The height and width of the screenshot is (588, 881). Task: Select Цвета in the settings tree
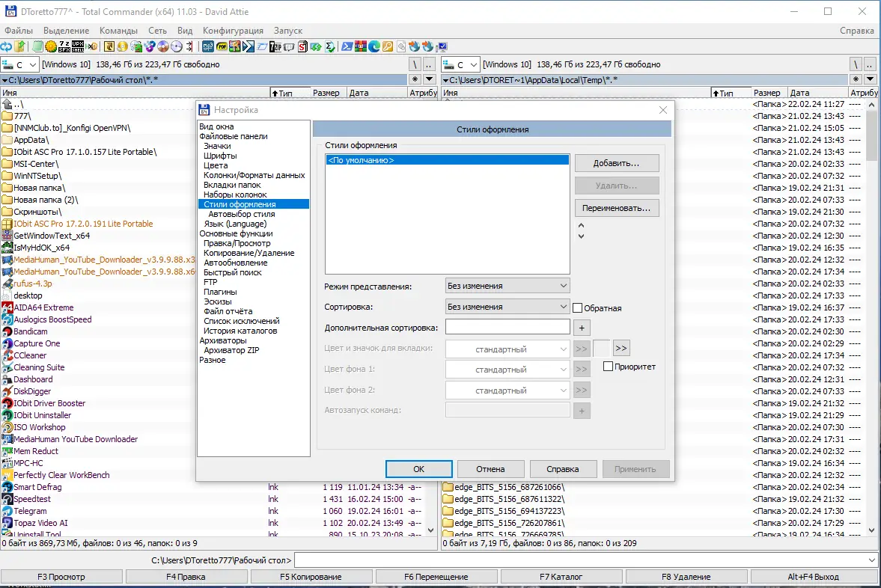(x=216, y=165)
